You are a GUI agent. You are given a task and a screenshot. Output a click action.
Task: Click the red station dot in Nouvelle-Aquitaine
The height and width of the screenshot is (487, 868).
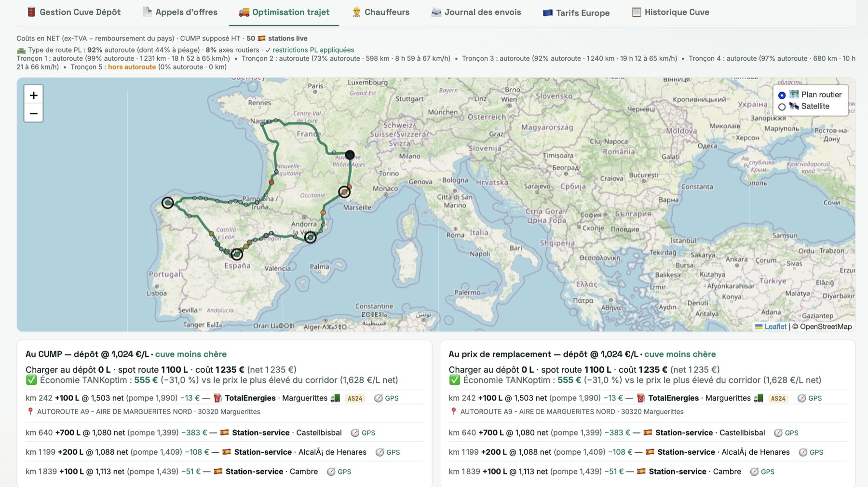pos(271,182)
